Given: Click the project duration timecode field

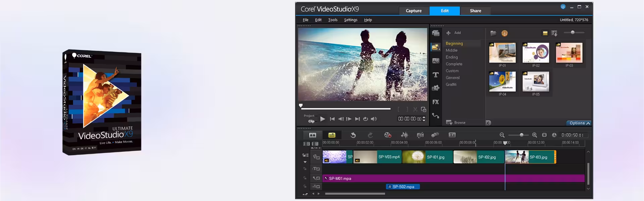Looking at the screenshot, I should [573, 135].
